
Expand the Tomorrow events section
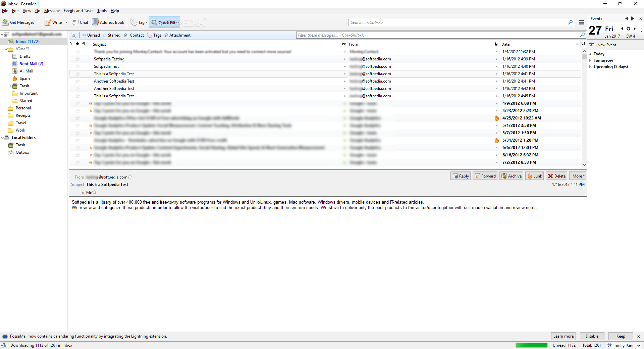pos(590,60)
